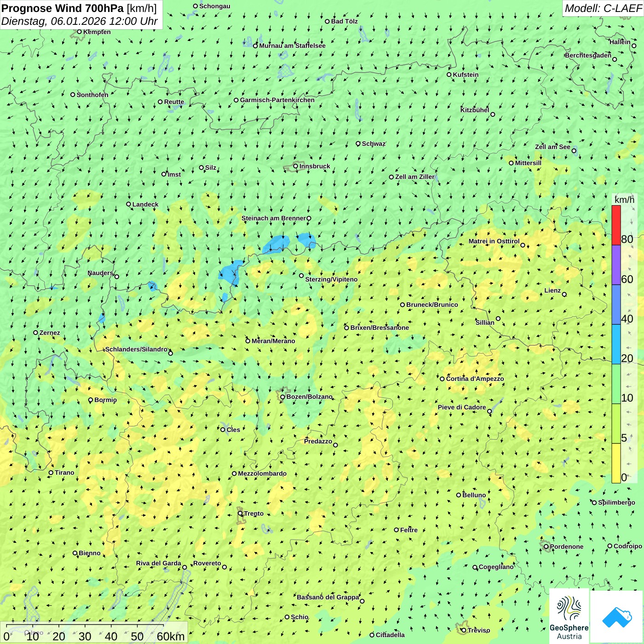
Task: Click the Trento city marker
Action: tap(240, 513)
